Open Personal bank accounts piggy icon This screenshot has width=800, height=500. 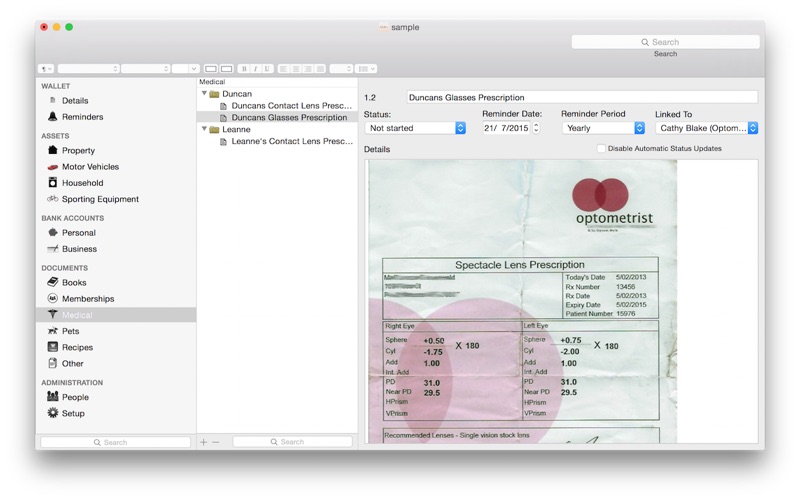pos(53,233)
